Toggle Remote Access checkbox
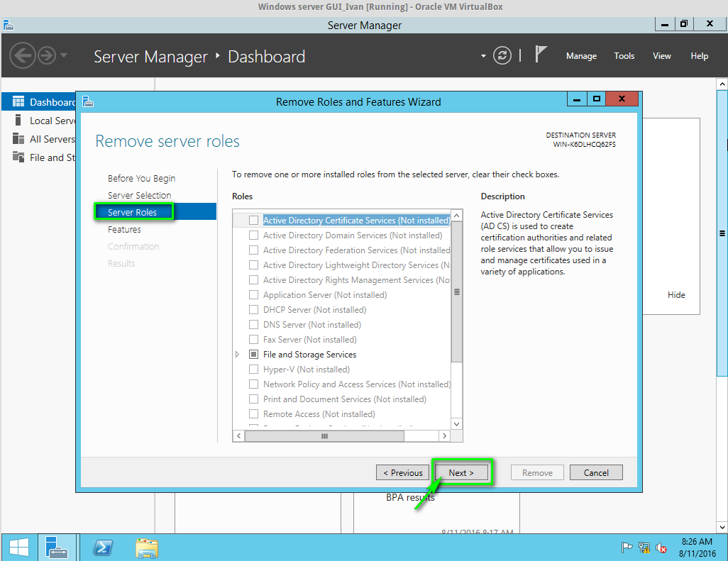This screenshot has width=728, height=561. pos(253,414)
